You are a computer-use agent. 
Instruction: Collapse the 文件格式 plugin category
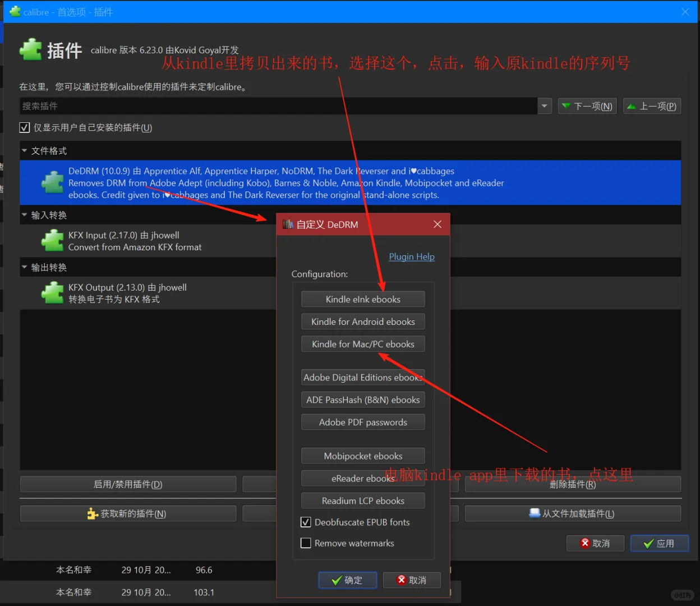[24, 150]
